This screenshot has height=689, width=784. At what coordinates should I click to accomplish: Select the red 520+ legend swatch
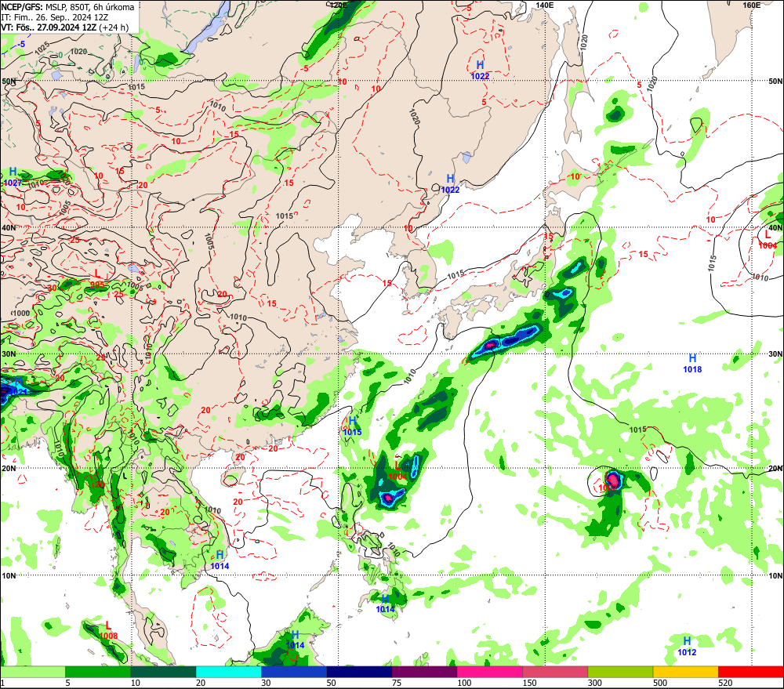pos(751,672)
